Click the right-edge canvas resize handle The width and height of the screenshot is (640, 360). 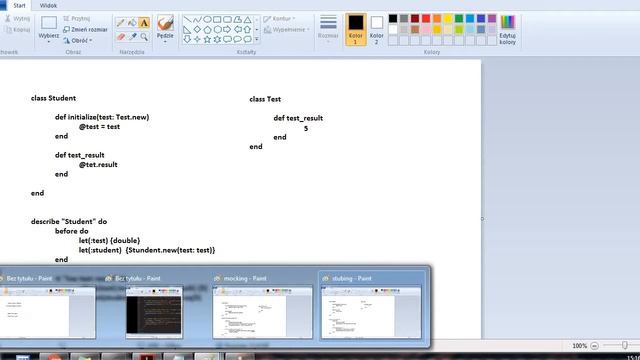click(482, 219)
